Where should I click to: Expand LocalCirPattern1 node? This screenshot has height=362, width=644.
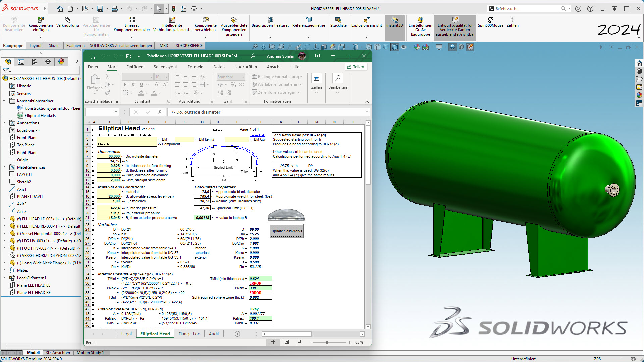(4, 278)
